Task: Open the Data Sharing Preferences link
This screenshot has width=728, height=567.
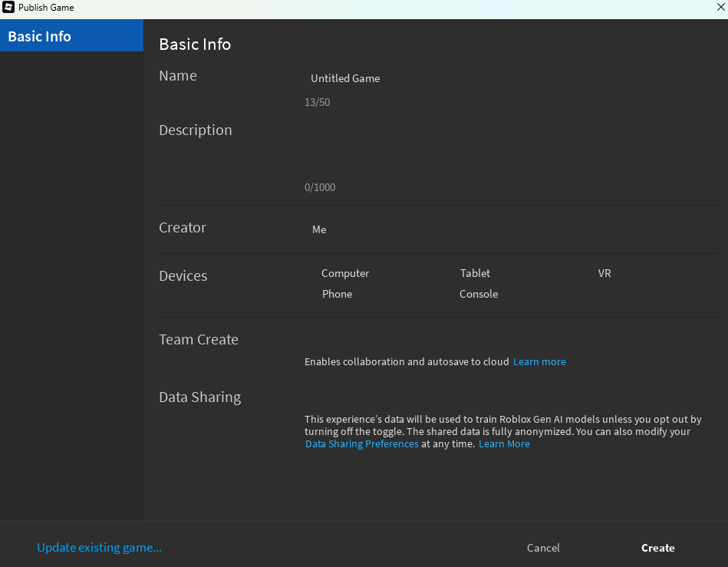Action: [x=361, y=444]
